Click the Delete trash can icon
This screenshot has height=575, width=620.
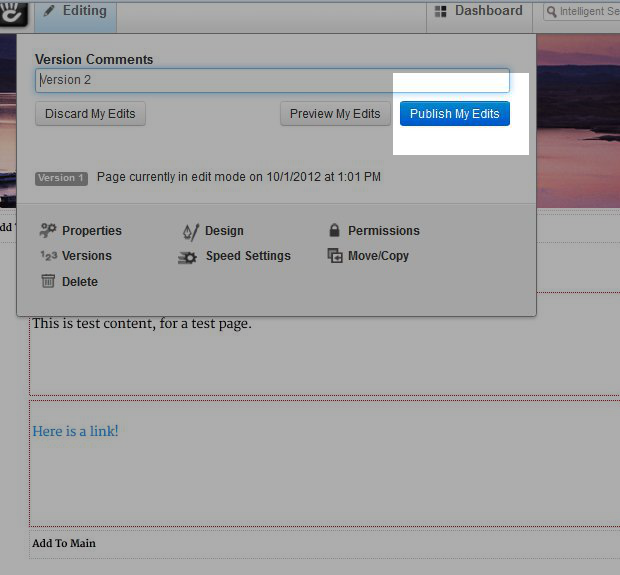(48, 282)
